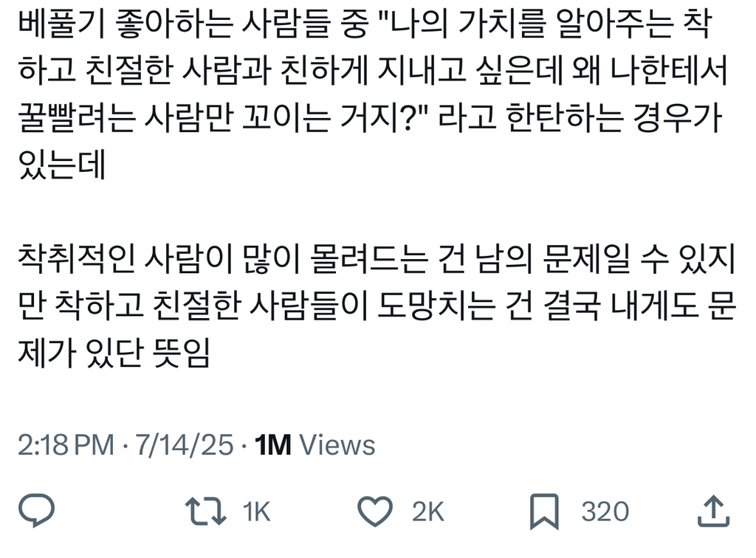Open the share upload-arrow icon
This screenshot has width=756, height=558.
(x=714, y=512)
